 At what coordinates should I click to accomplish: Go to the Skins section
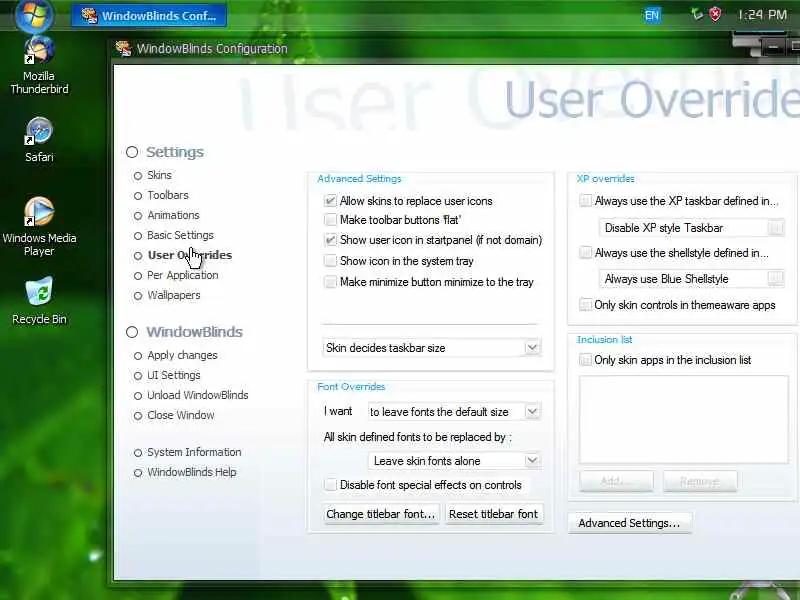[x=159, y=175]
